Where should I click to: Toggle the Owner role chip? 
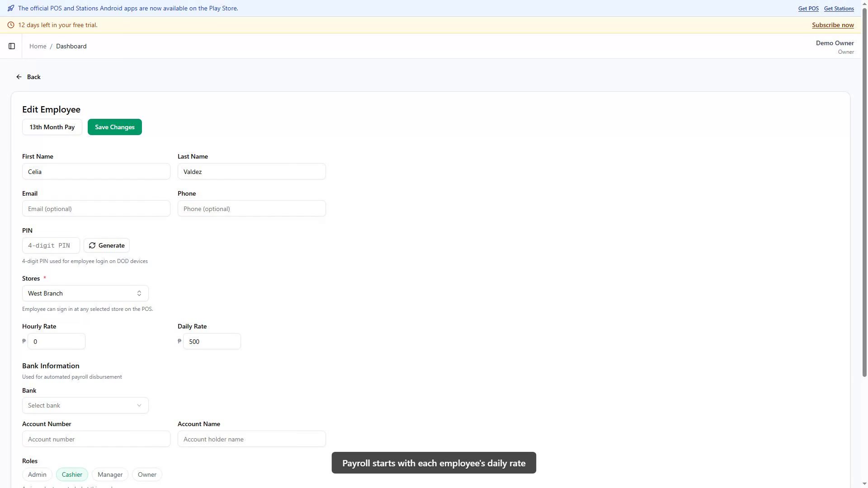point(147,474)
